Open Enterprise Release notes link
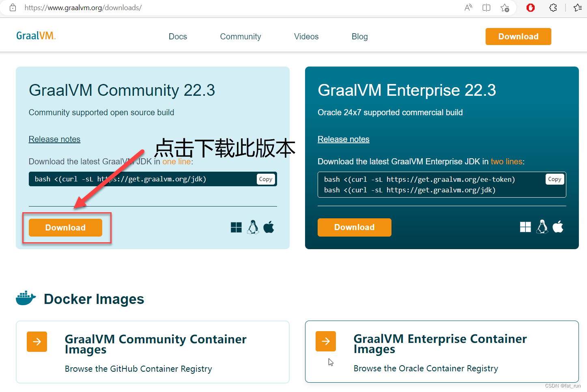This screenshot has height=392, width=587. click(344, 139)
